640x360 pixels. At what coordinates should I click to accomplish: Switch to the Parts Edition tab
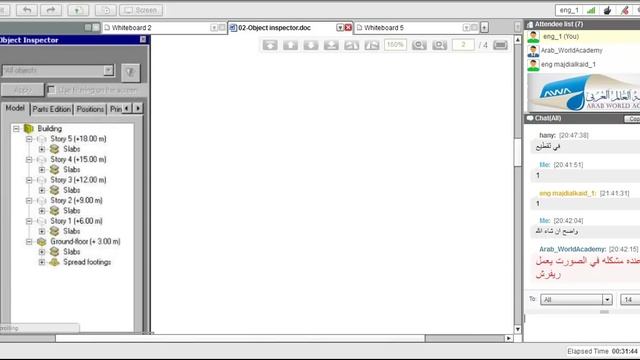pos(51,109)
